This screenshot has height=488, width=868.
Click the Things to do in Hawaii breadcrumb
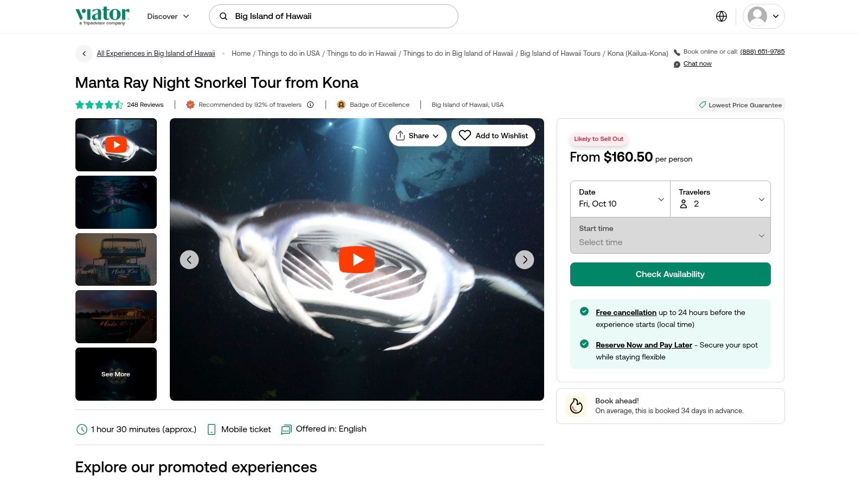pos(361,53)
